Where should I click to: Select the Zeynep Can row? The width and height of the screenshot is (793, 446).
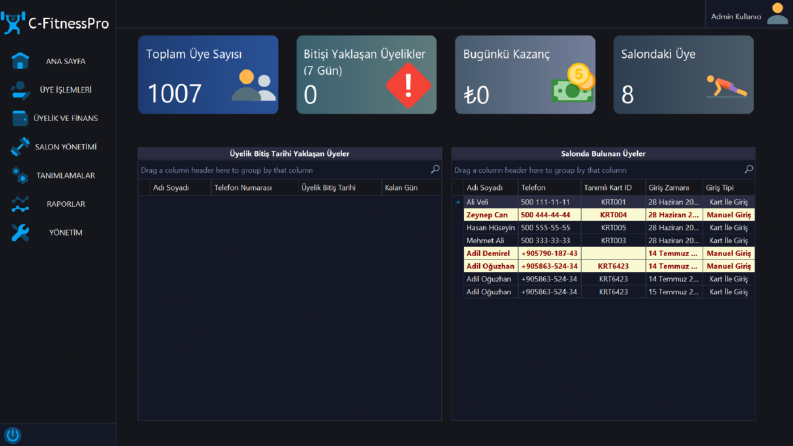click(609, 215)
